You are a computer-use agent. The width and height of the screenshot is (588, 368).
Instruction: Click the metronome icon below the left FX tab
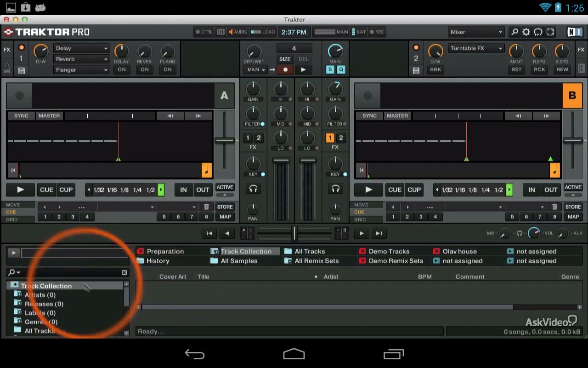tap(7, 68)
